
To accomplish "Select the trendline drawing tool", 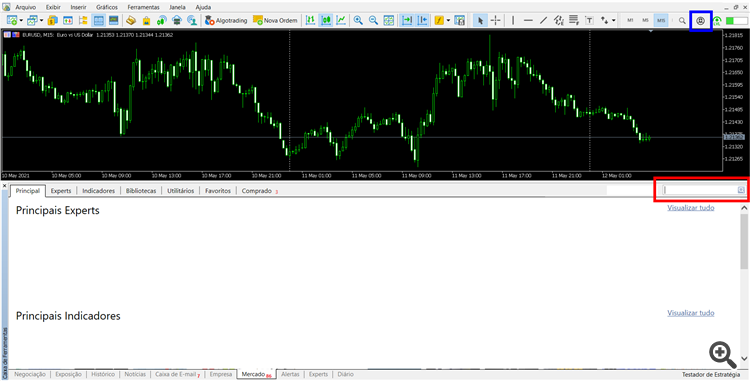I will [543, 21].
